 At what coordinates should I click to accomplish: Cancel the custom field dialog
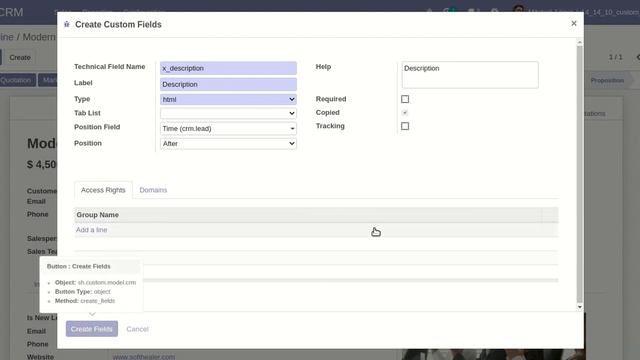[x=138, y=329]
